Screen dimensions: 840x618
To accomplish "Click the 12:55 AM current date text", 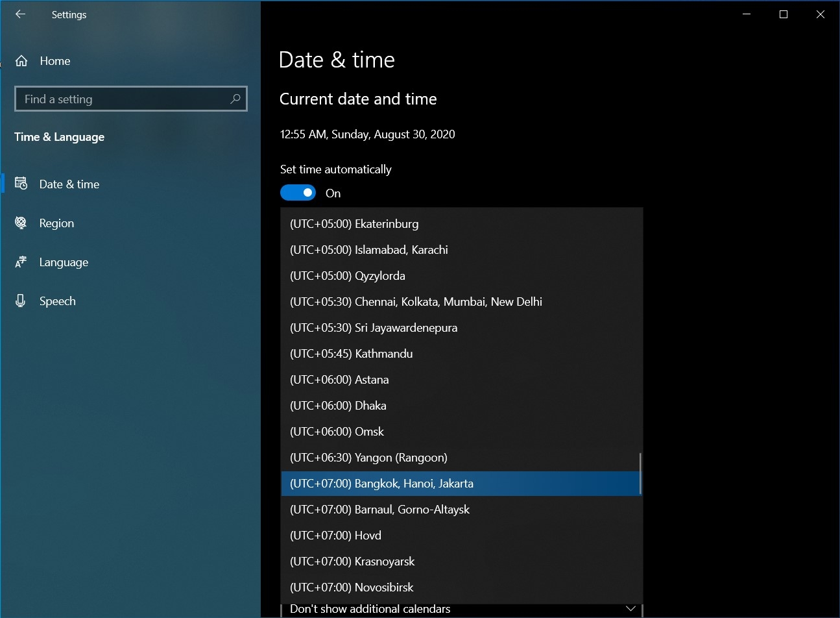I will point(367,134).
